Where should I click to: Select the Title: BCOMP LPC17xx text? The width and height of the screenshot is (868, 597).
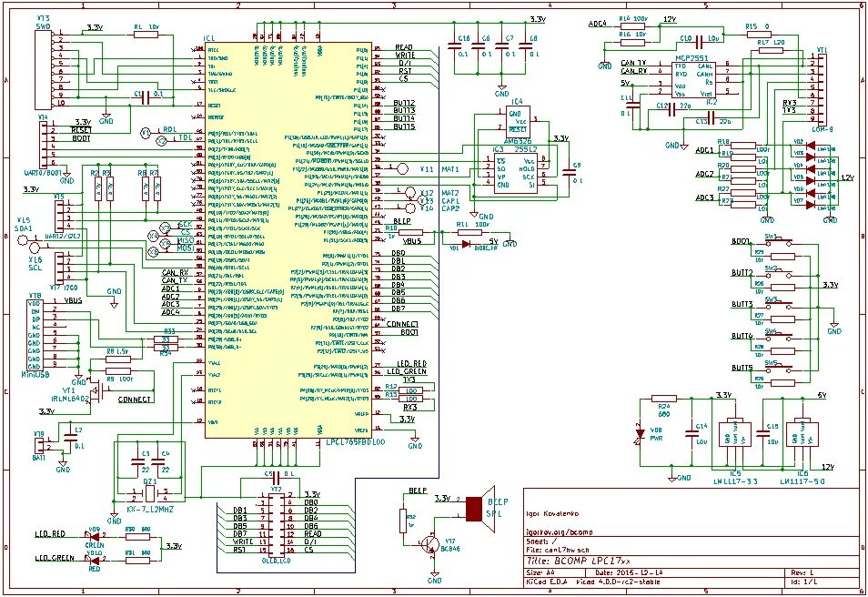[x=578, y=561]
